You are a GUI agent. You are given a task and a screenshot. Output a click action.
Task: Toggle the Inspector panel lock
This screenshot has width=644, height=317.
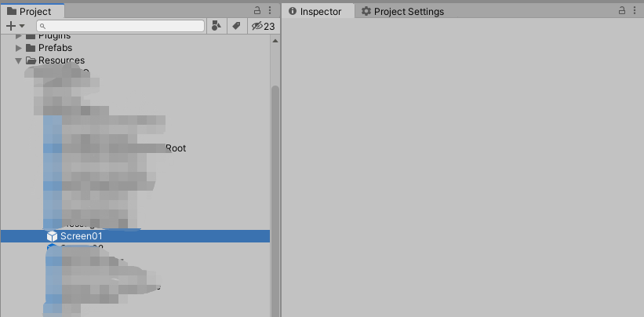point(622,10)
